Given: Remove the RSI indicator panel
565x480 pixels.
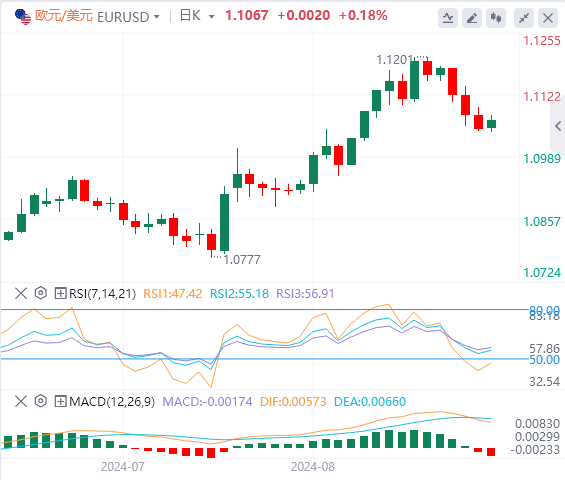Looking at the screenshot, I should [x=21, y=293].
